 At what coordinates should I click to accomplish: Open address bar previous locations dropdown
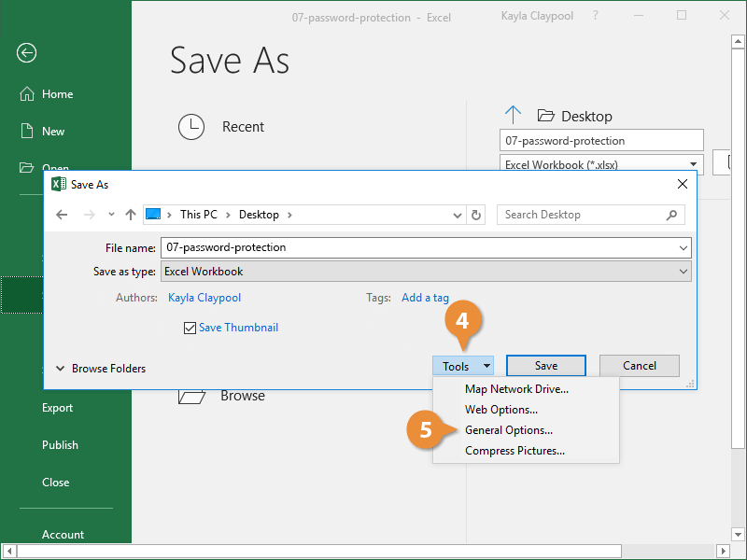click(x=458, y=216)
